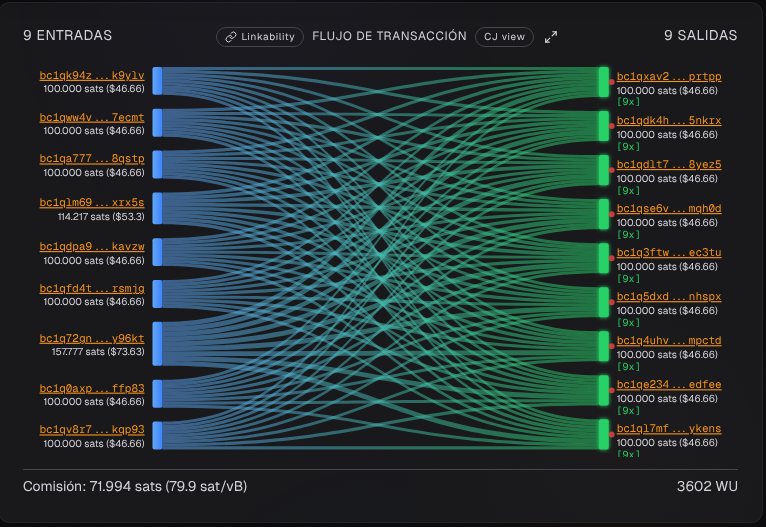Open input address bc1qww4v...7ecmt
This screenshot has height=527, width=766.
(x=92, y=118)
